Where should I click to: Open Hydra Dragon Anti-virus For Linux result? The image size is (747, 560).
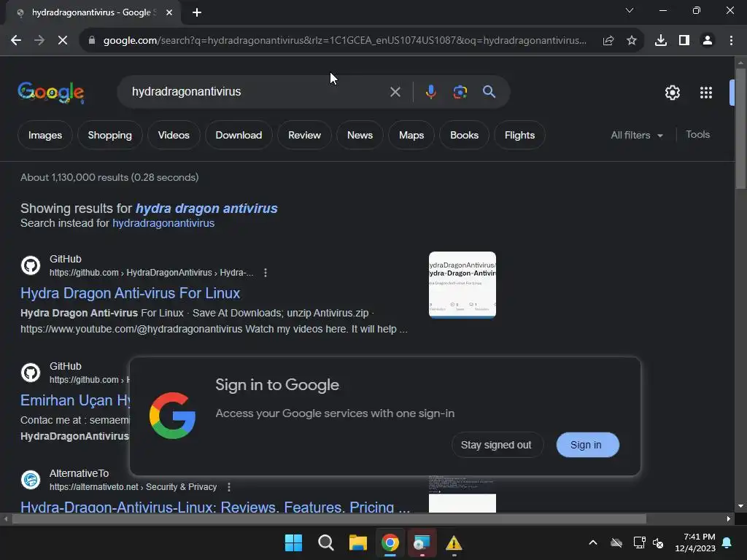(130, 293)
